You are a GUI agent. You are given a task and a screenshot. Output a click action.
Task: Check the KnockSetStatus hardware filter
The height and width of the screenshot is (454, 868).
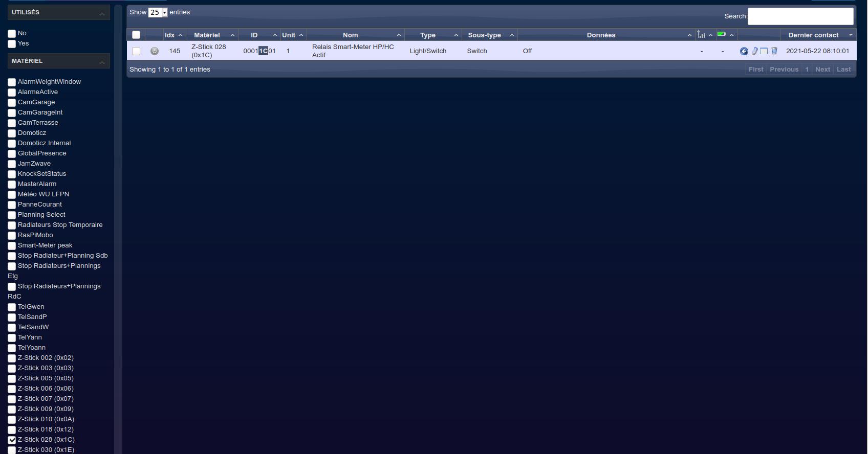point(12,174)
